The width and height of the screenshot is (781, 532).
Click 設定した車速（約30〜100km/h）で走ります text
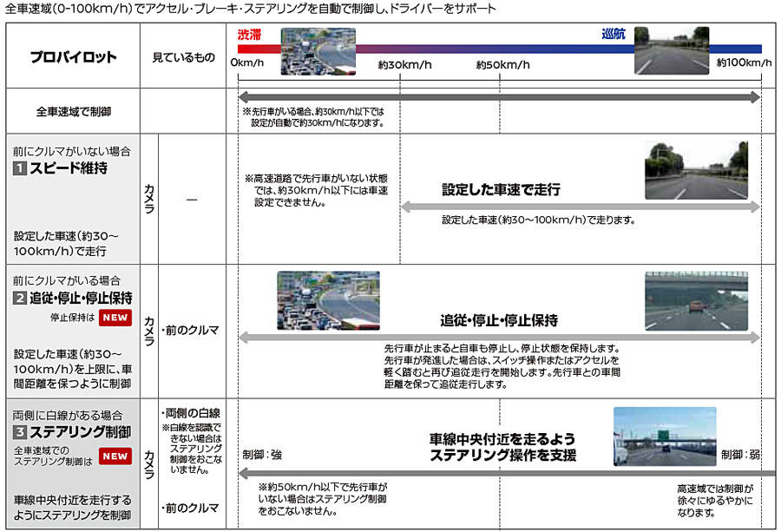538,220
